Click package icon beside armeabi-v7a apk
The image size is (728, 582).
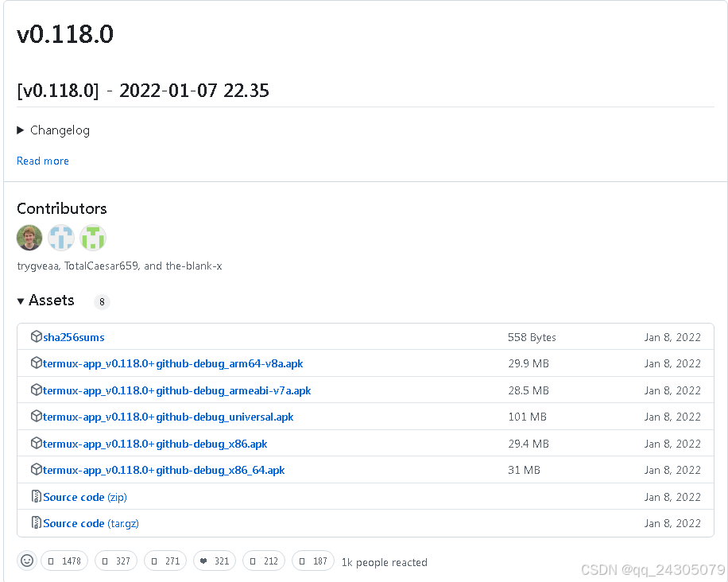pos(37,390)
